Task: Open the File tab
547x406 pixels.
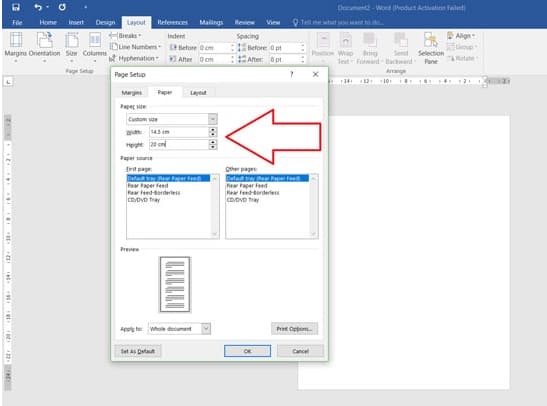Action: (17, 22)
